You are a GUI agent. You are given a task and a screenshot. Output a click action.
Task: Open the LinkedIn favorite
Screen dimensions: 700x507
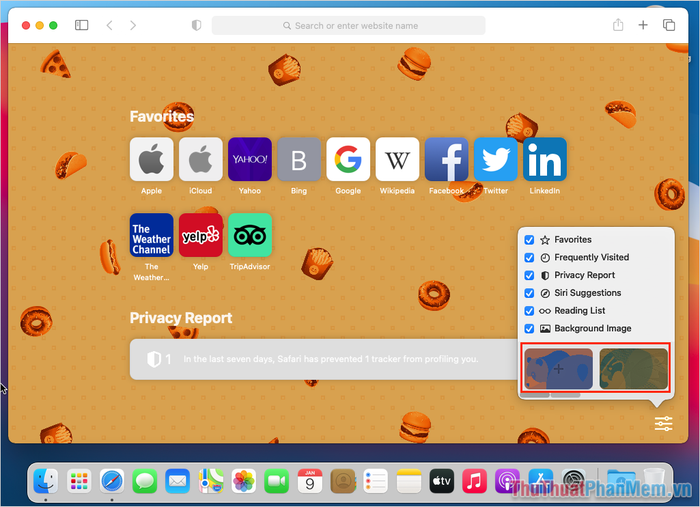(544, 159)
